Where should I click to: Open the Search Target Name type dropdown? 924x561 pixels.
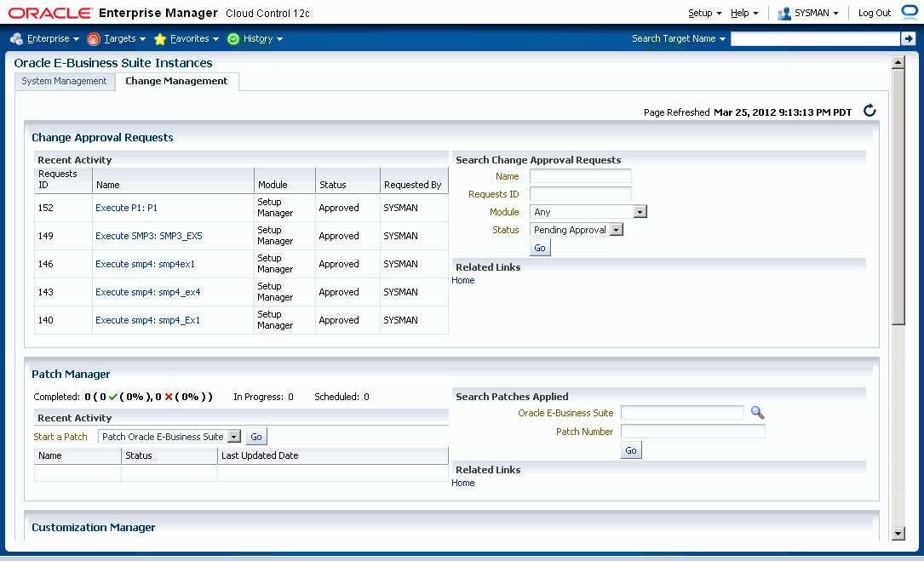pos(679,39)
